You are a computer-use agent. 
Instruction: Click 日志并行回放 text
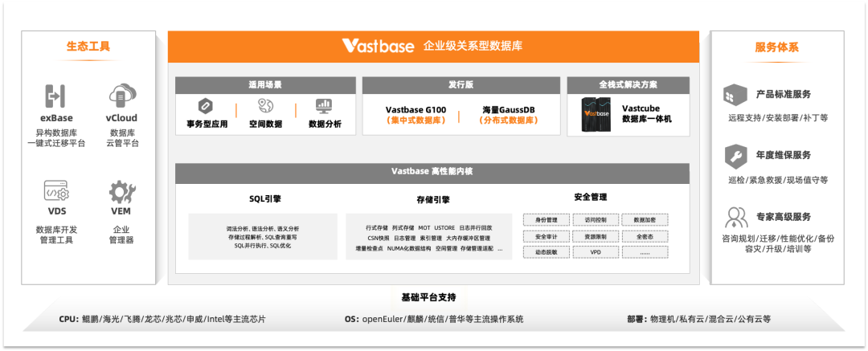(x=476, y=227)
